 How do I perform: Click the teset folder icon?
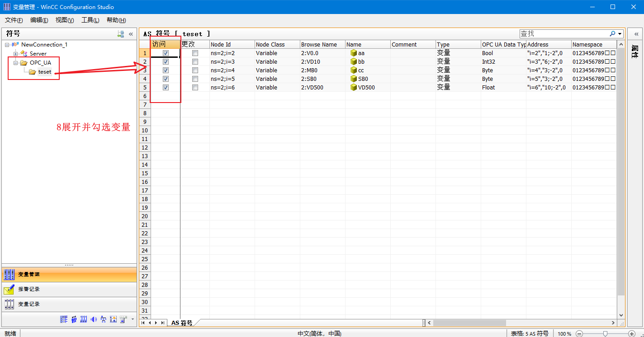pyautogui.click(x=33, y=72)
